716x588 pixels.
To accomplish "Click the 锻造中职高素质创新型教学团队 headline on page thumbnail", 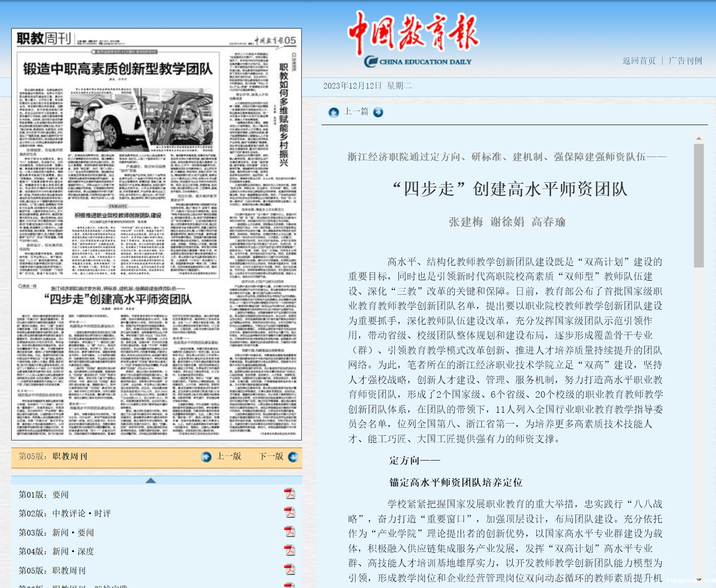I will (118, 69).
